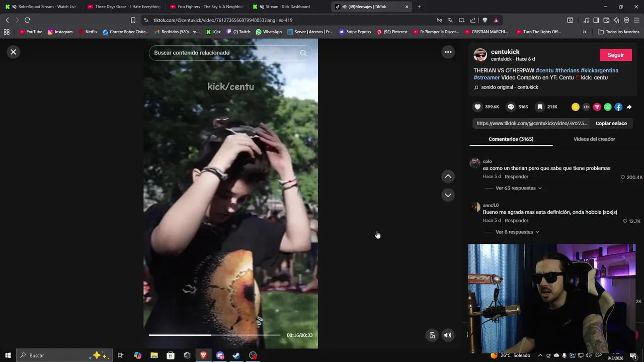Save video with bookmark icon
Viewport: 644px width, 362px height.
[540, 107]
